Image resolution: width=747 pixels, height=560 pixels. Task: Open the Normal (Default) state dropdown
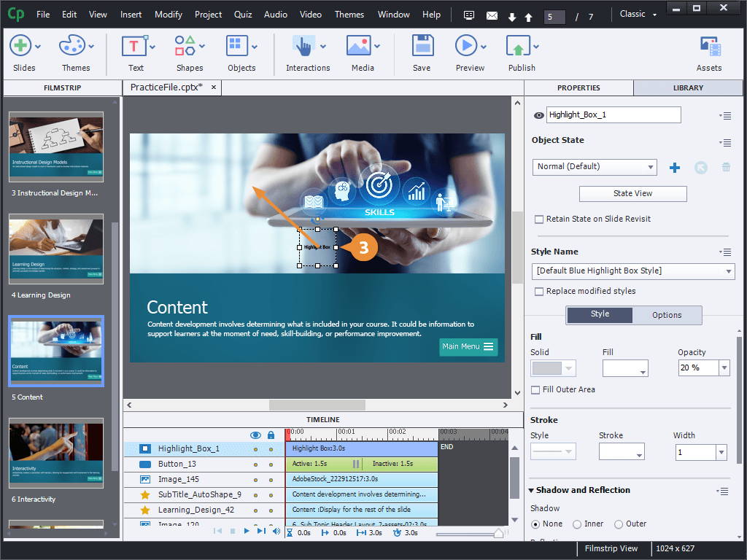(594, 167)
